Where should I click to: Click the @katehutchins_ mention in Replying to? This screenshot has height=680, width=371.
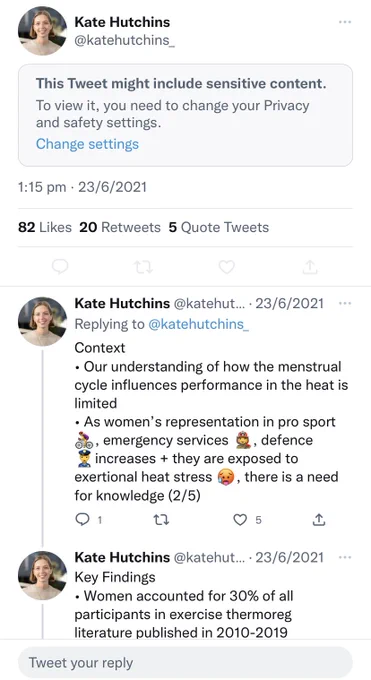199,324
